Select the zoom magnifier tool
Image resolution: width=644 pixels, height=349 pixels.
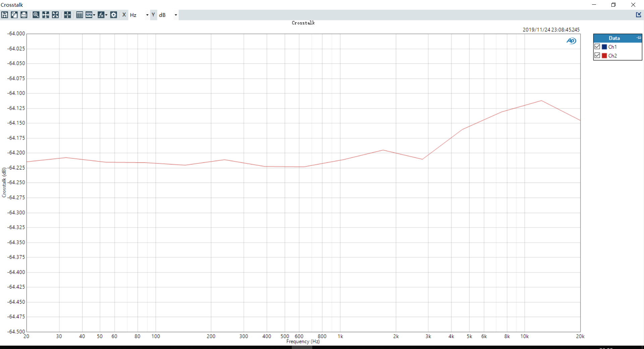[36, 15]
